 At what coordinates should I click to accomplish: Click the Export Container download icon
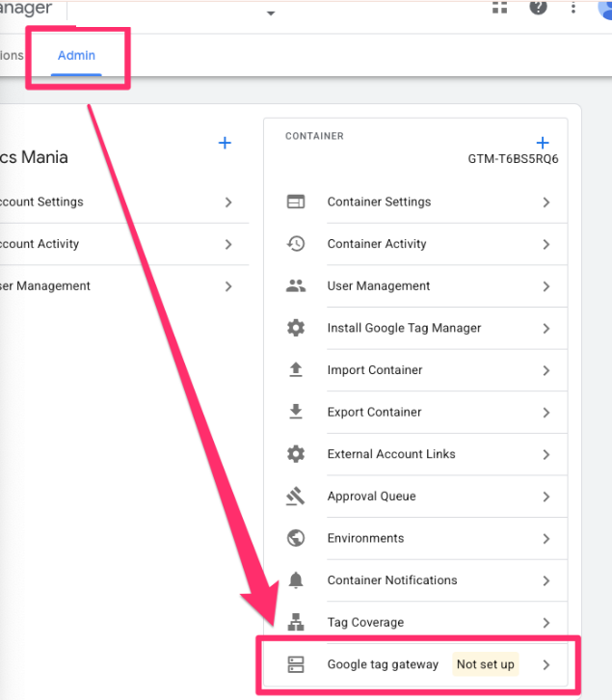(x=296, y=412)
